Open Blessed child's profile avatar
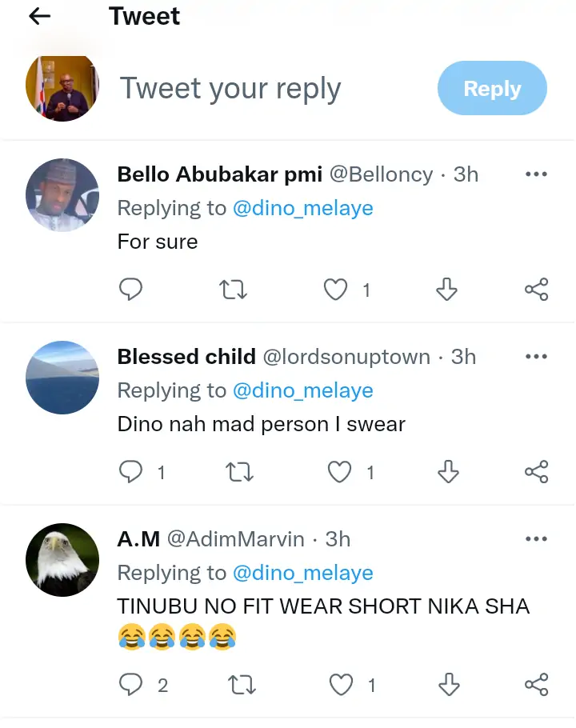The width and height of the screenshot is (576, 728). click(x=62, y=378)
